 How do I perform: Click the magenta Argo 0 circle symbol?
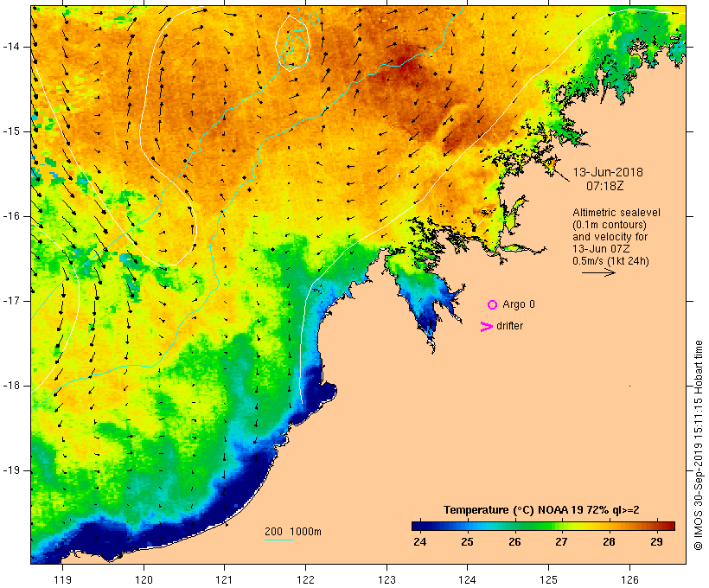point(493,305)
